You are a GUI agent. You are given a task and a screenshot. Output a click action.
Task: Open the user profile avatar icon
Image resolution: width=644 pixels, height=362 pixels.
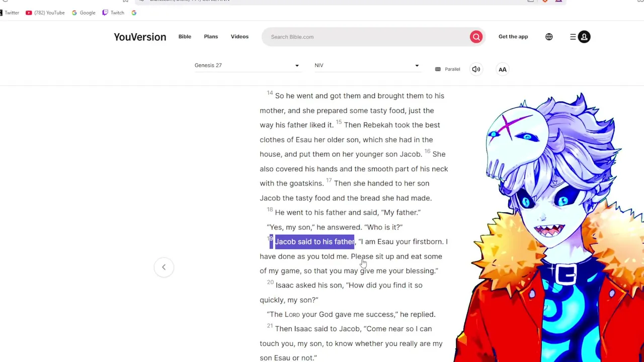pyautogui.click(x=584, y=37)
